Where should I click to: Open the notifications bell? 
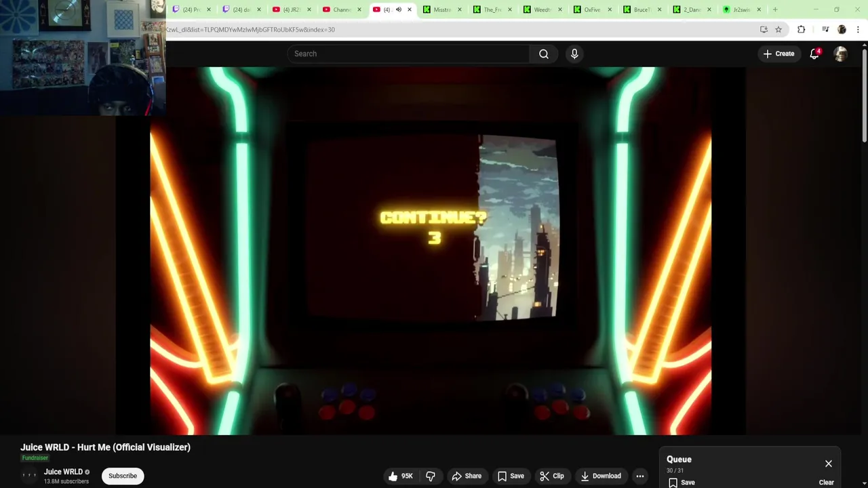pos(814,54)
